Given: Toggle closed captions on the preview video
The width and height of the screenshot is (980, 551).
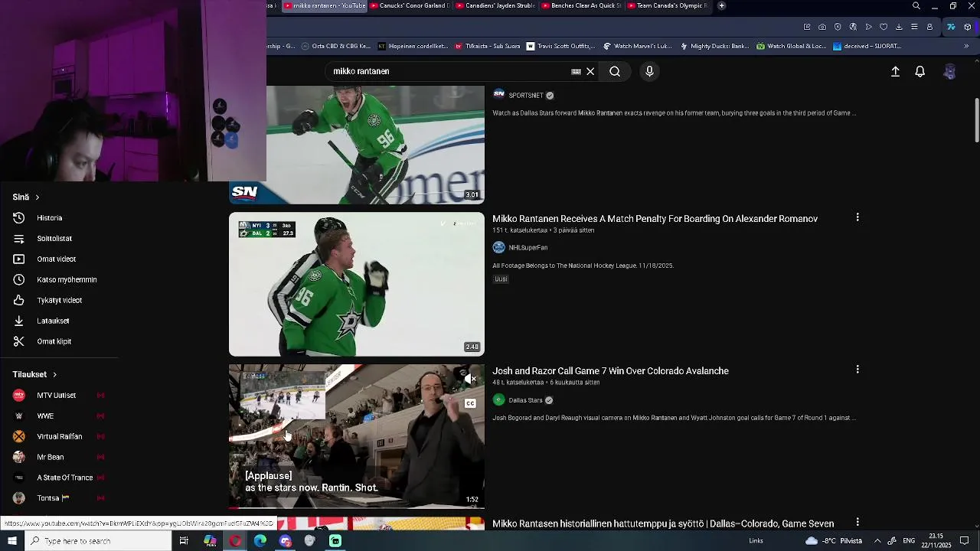Looking at the screenshot, I should pos(470,403).
